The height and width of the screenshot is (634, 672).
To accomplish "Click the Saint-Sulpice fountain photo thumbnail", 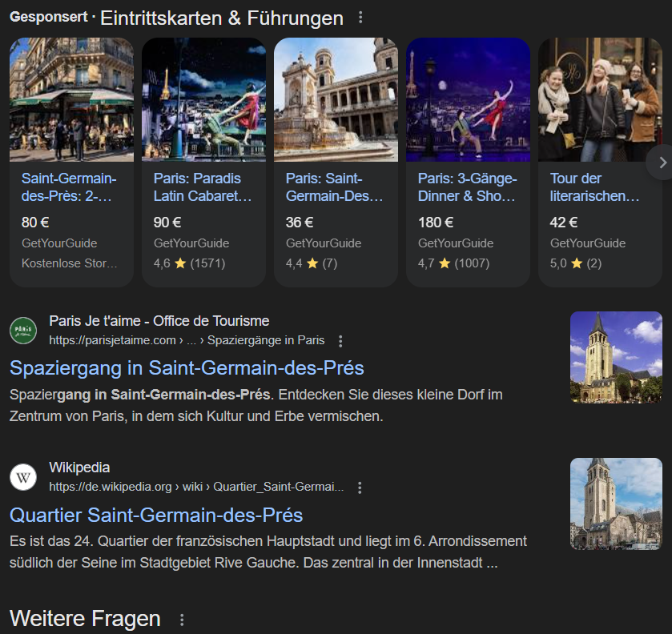I will (x=336, y=99).
